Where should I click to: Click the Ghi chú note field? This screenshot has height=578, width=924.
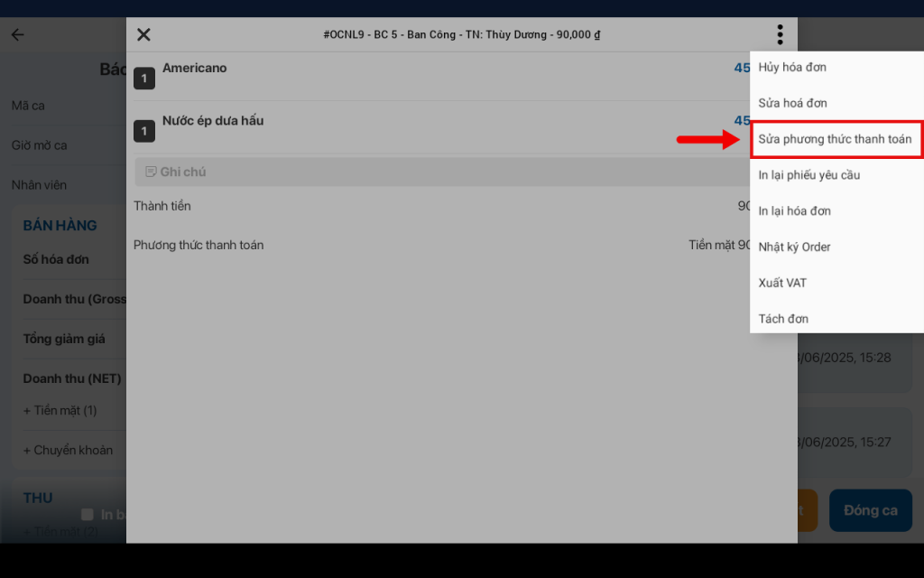(x=442, y=172)
